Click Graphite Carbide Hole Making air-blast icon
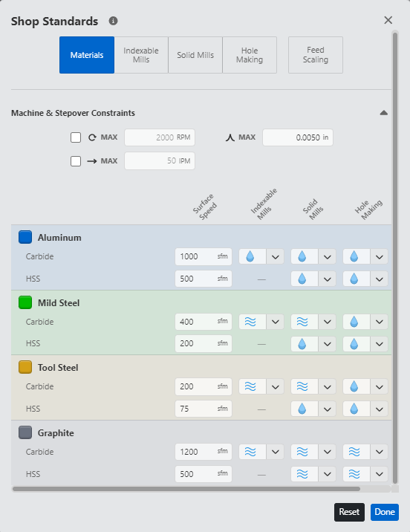The height and width of the screenshot is (532, 410). point(354,452)
